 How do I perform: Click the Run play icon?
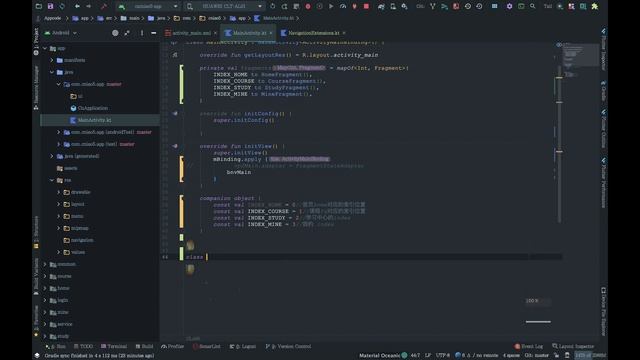point(331,6)
